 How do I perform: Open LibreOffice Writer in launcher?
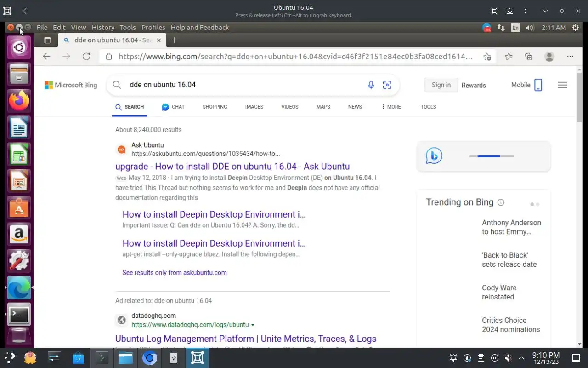click(19, 127)
